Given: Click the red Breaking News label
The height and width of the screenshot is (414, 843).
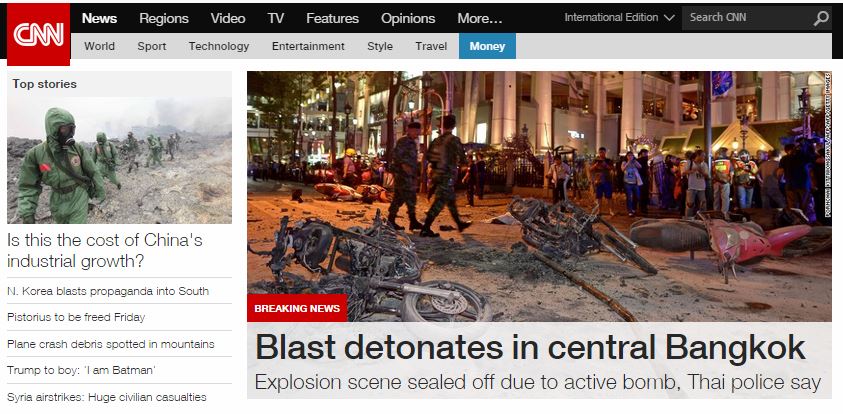Looking at the screenshot, I should (297, 308).
